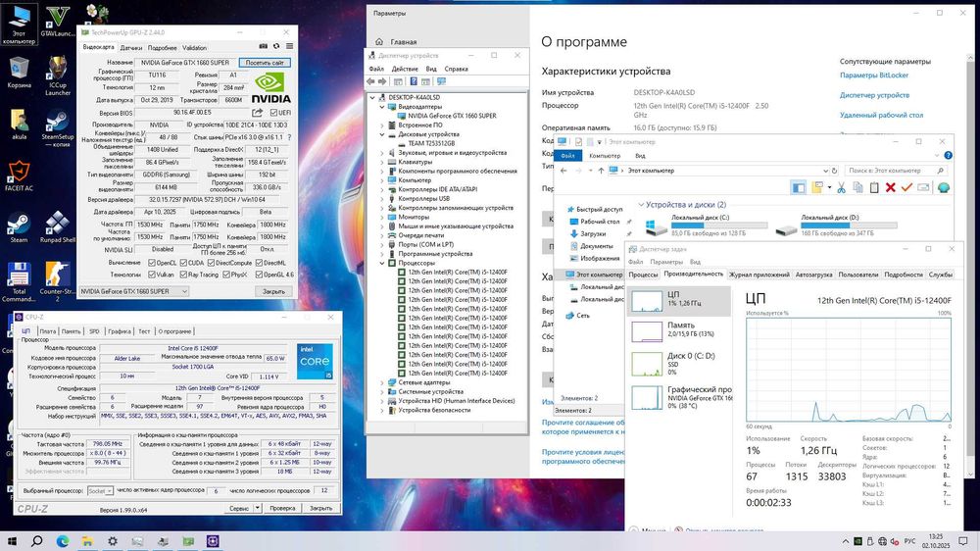Toggle the Ray Tracing checkbox
This screenshot has height=551, width=980.
tap(184, 275)
